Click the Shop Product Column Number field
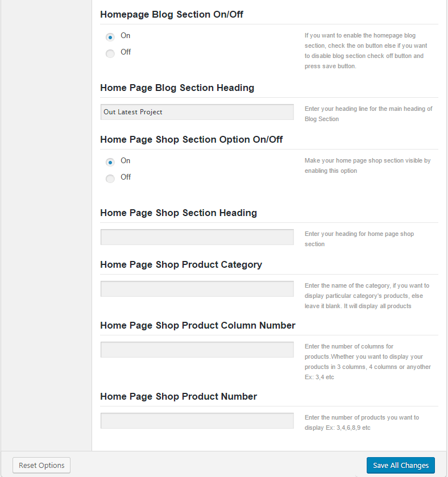 (197, 350)
